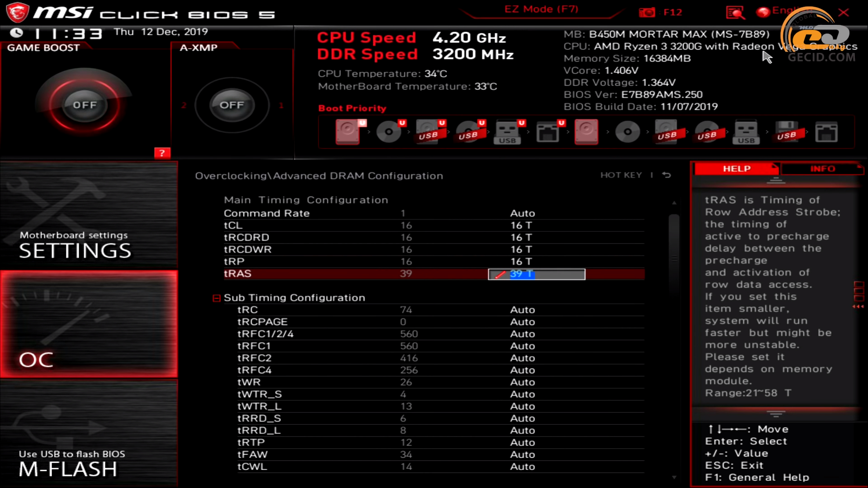Switch to the INFO tab
Viewport: 868px width, 488px height.
point(822,169)
